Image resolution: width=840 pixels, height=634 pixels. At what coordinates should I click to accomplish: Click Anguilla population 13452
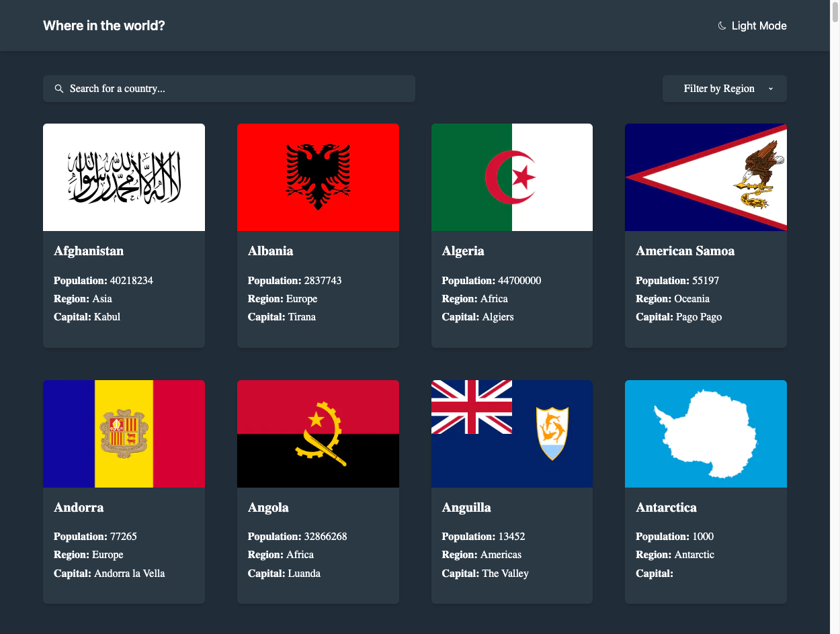point(484,537)
